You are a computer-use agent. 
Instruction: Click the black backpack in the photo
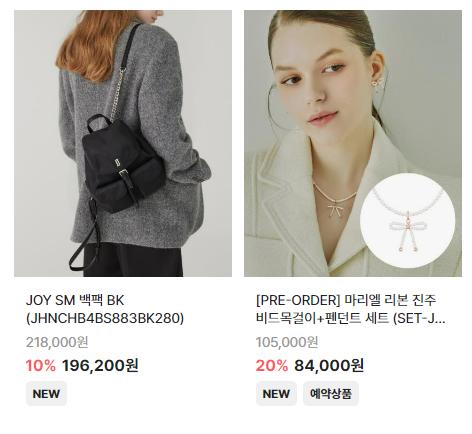tap(124, 163)
